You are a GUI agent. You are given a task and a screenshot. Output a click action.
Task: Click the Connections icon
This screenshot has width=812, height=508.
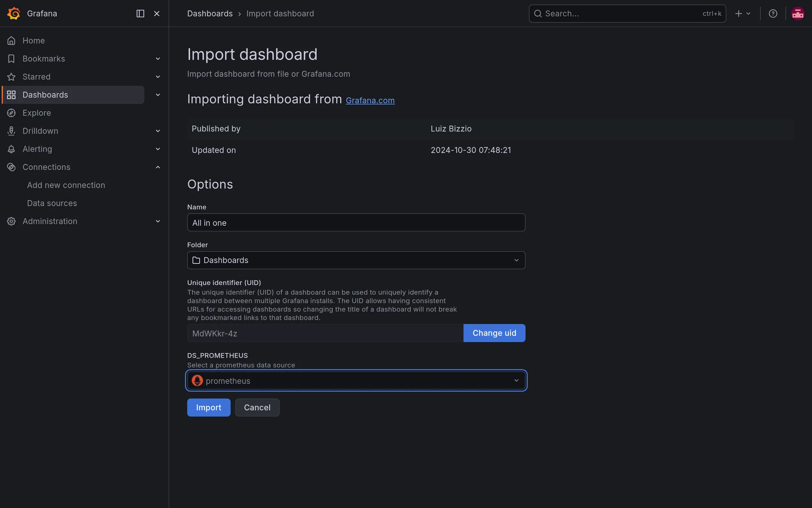(11, 167)
